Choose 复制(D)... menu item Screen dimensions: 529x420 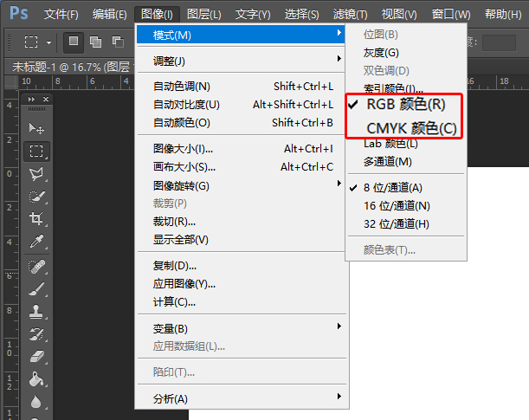pos(241,266)
